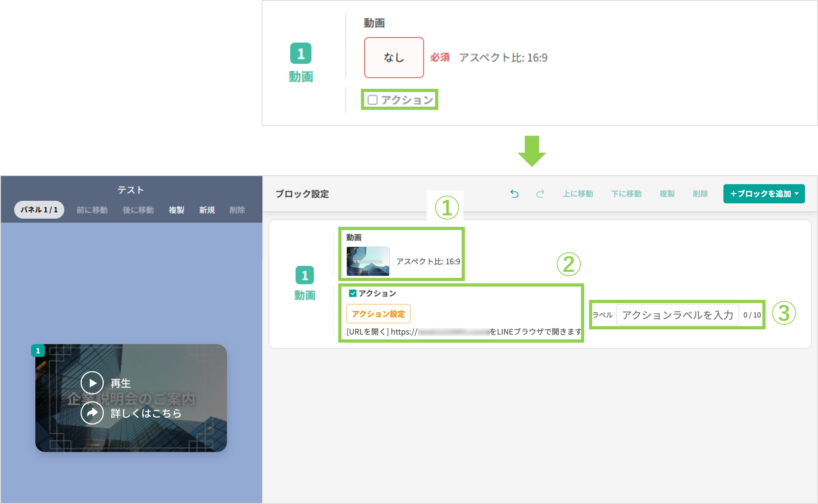Click 複製 in panel toolbar
Viewport: 818px width, 504px height.
point(176,210)
